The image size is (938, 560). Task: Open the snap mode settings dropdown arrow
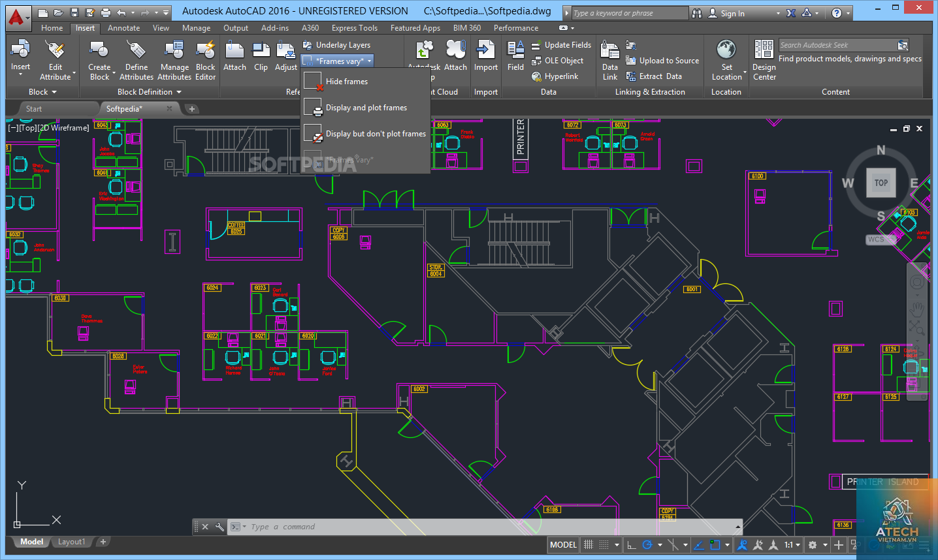click(x=617, y=545)
